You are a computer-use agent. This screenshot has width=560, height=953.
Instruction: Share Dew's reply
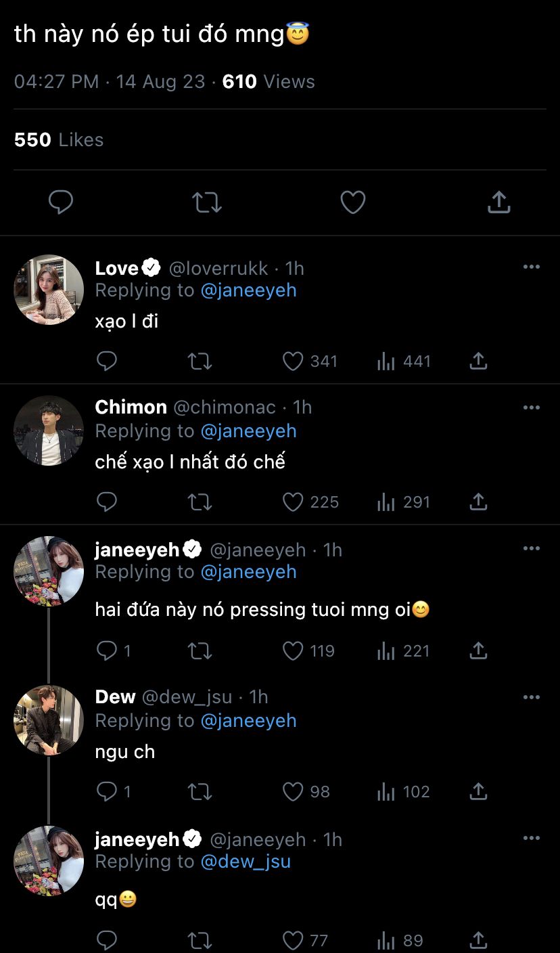478,792
